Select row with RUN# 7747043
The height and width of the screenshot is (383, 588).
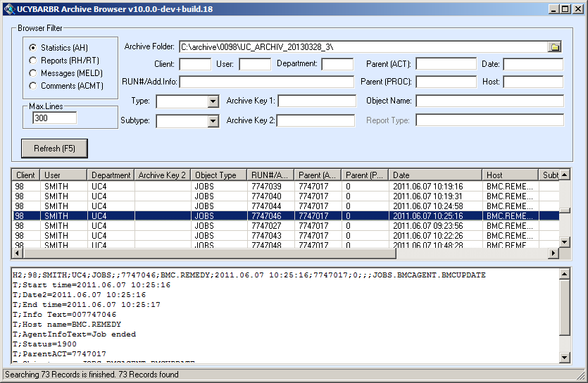tap(286, 236)
